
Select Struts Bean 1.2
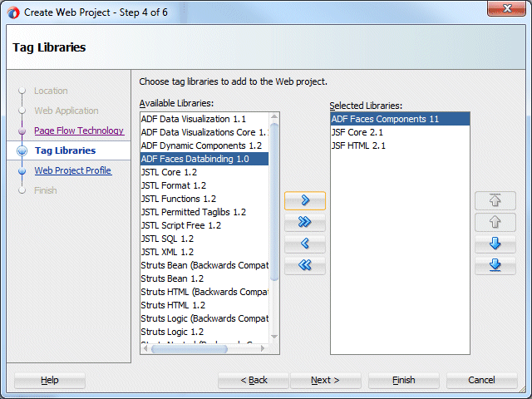tap(204, 278)
